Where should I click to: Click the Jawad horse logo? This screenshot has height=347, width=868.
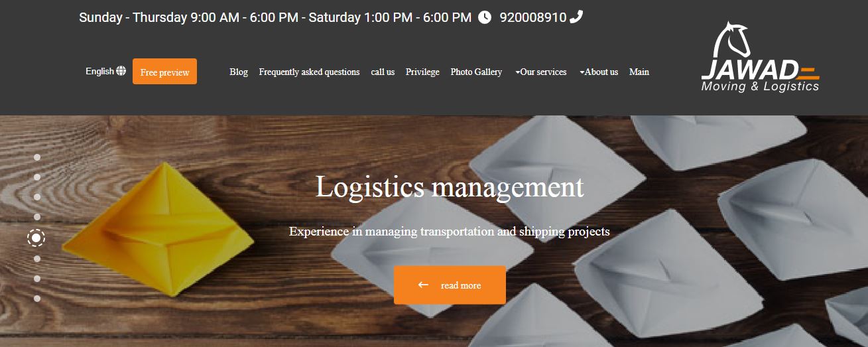pos(761,56)
